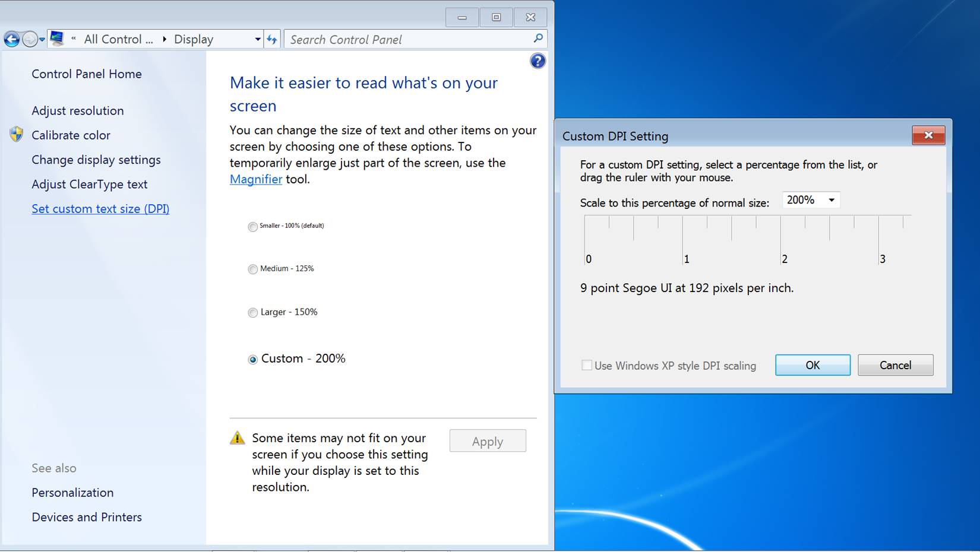Close the Custom DPI Setting dialog
980x552 pixels.
[x=928, y=135]
